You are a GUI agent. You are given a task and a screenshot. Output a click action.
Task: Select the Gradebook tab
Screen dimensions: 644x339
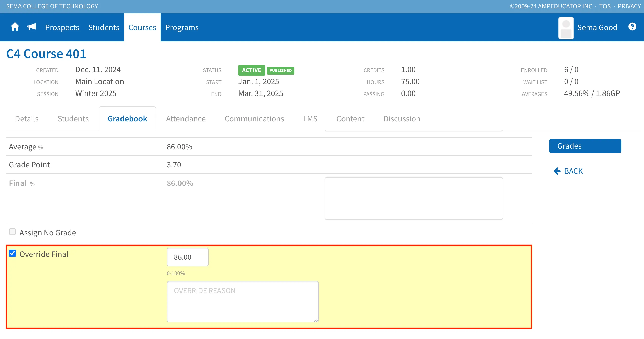click(x=127, y=119)
